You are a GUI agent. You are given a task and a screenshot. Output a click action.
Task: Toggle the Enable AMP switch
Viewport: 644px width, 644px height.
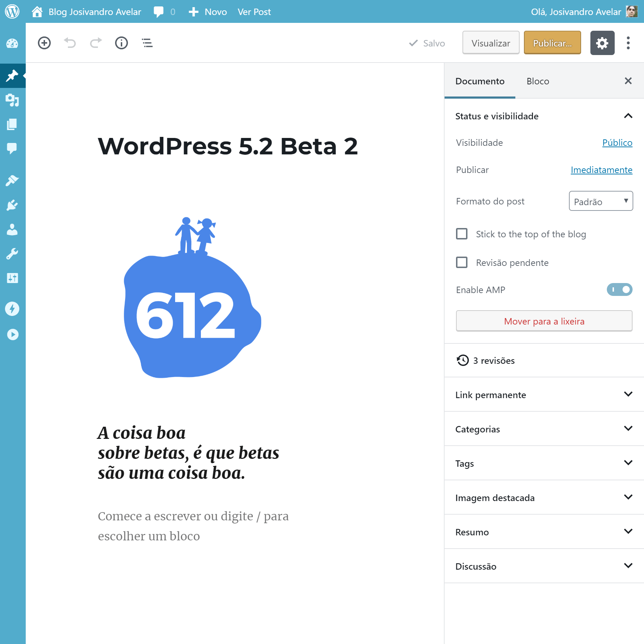click(619, 289)
